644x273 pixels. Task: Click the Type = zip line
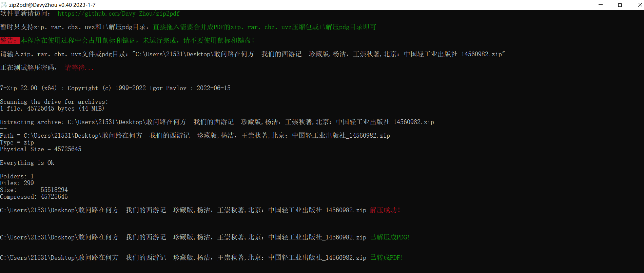coord(17,142)
